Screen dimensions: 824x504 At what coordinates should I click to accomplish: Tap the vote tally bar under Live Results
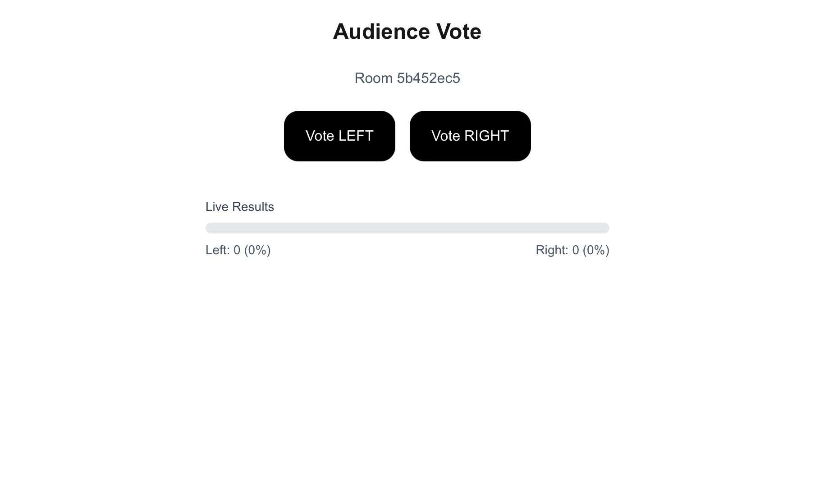tap(407, 228)
